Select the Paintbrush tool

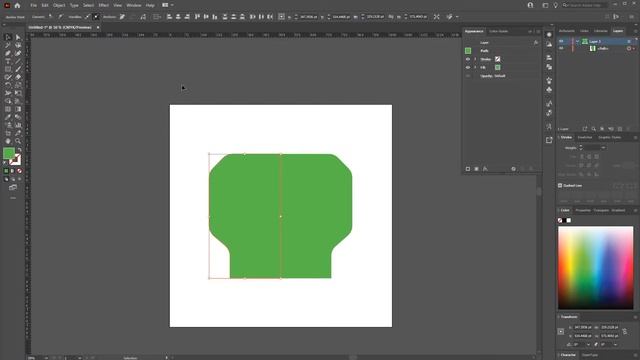(x=18, y=69)
